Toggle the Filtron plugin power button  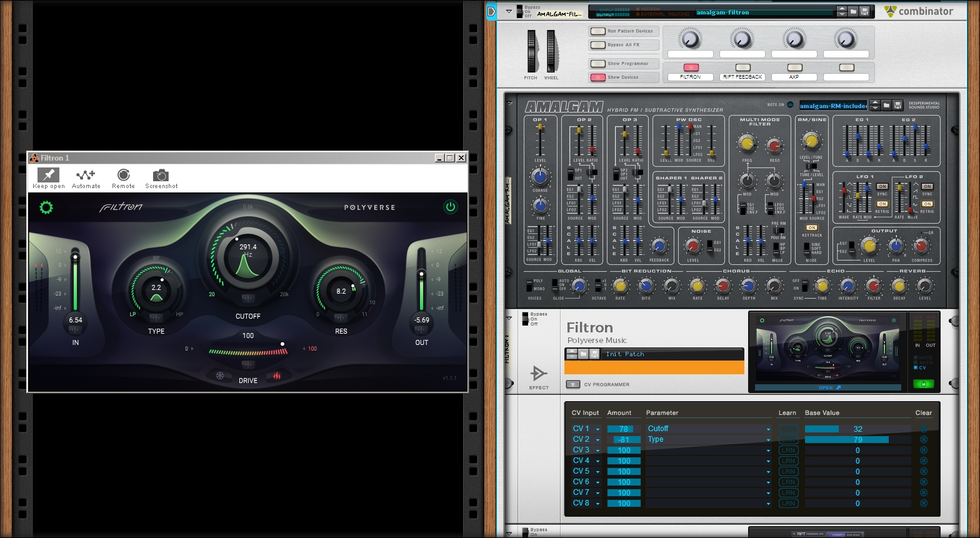(450, 207)
